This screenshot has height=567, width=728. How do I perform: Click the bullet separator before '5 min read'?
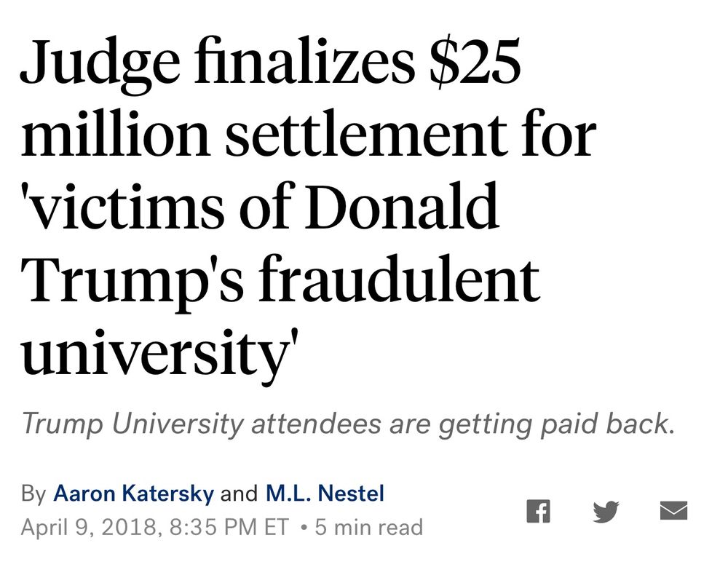point(304,528)
